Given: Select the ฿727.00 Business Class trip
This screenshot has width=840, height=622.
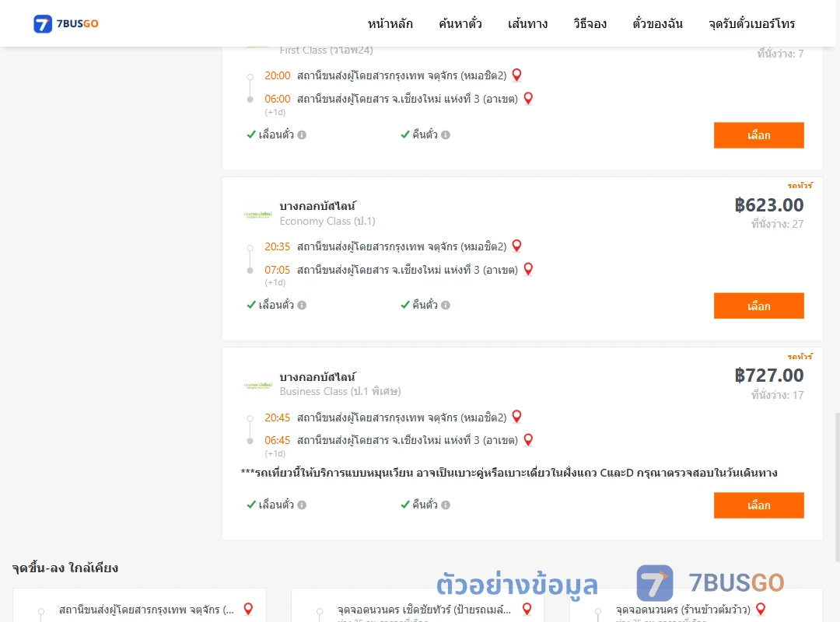Looking at the screenshot, I should (758, 505).
